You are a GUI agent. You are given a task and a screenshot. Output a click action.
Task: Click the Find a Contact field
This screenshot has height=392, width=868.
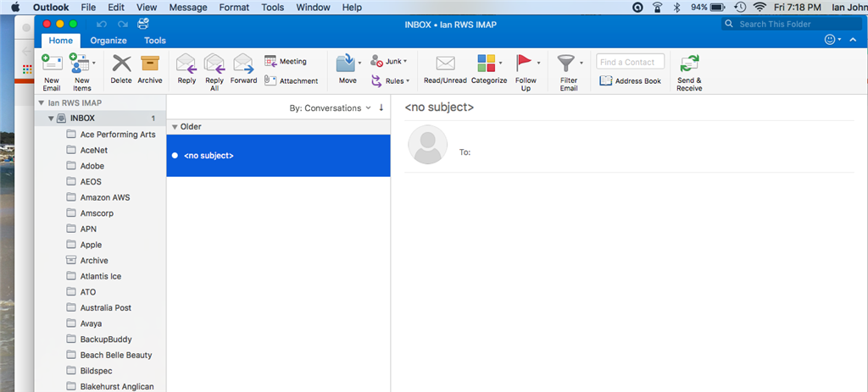point(630,62)
